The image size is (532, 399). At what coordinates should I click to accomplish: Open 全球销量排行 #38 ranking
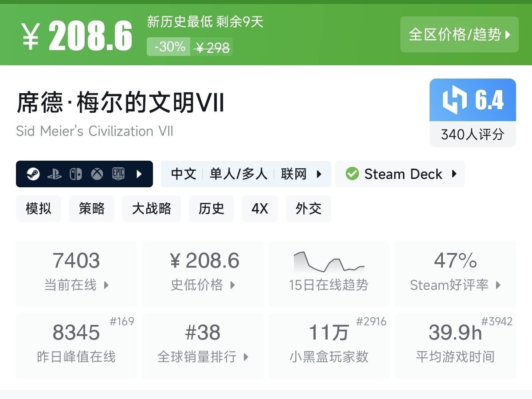[203, 345]
